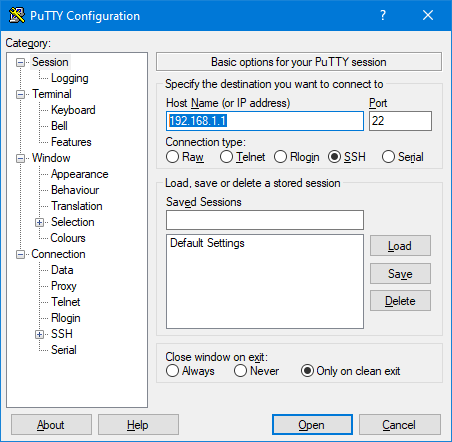Select the Serial connection type radio
The width and height of the screenshot is (452, 442).
pos(388,157)
